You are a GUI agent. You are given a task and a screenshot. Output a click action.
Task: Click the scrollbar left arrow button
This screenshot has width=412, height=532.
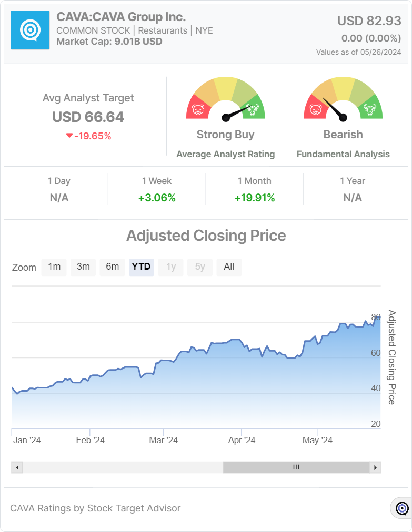click(17, 467)
